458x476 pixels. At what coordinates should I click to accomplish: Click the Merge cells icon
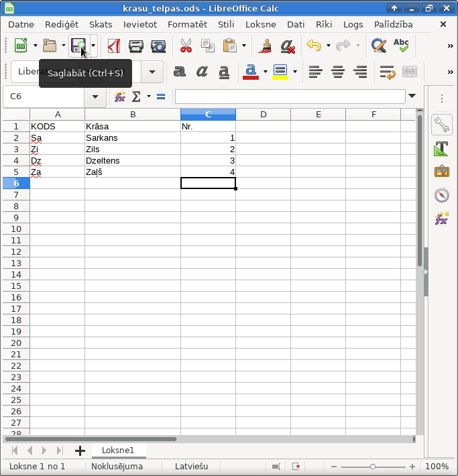410,72
